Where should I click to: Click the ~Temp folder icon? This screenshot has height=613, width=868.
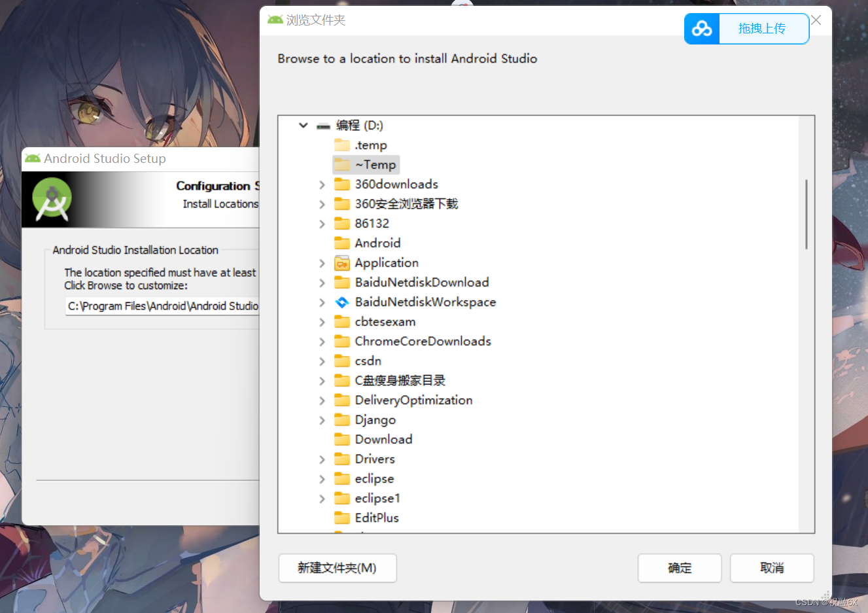[x=342, y=164]
